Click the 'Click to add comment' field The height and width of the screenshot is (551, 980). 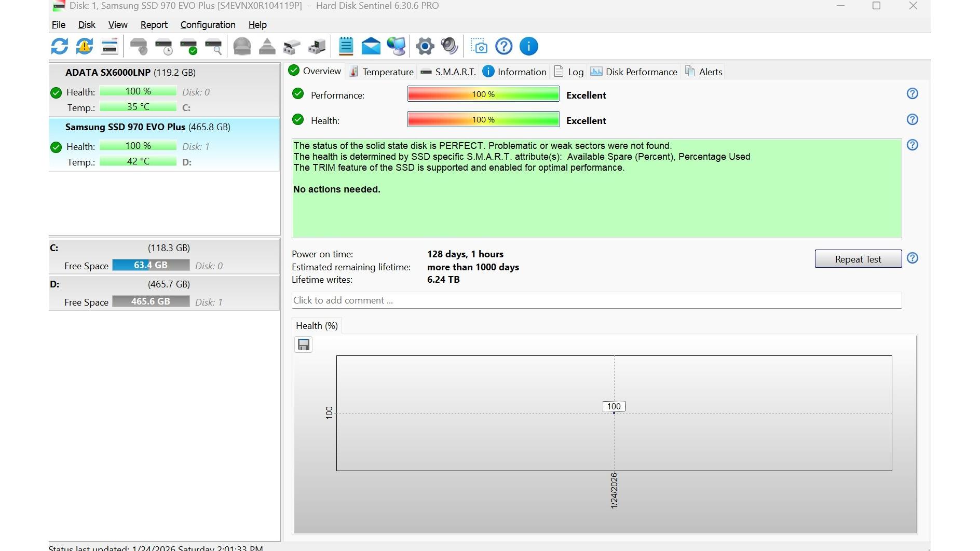click(596, 300)
